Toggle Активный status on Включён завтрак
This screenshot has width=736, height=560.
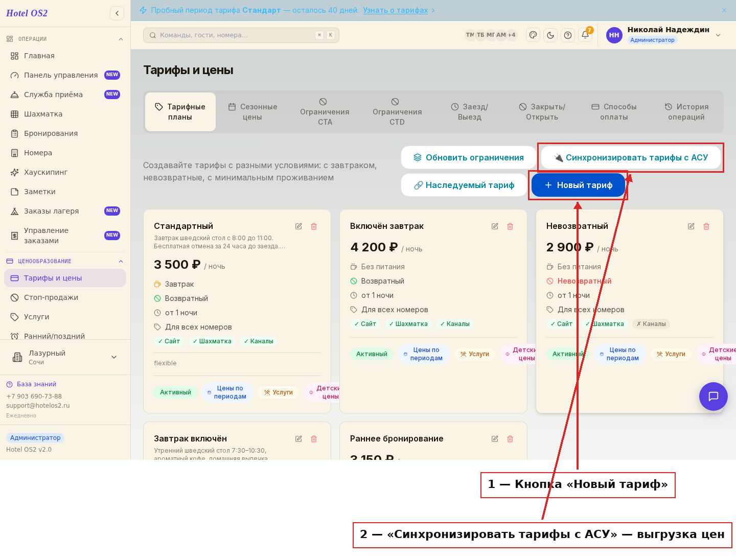tap(372, 354)
